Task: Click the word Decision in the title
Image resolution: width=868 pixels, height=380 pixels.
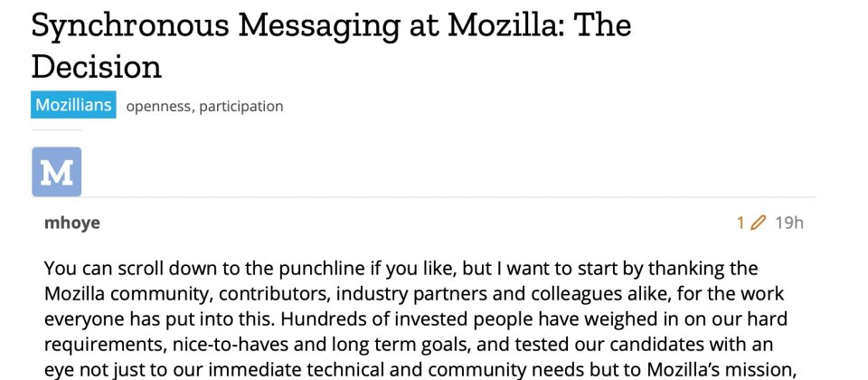Action: 97,66
